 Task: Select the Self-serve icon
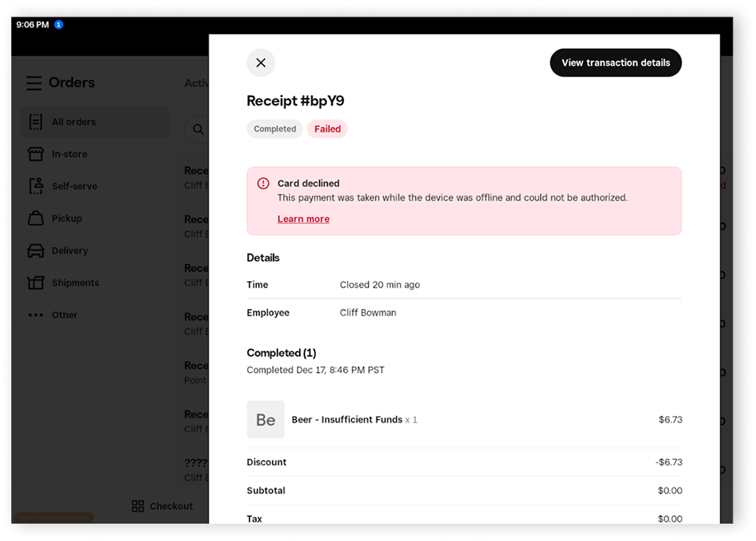[x=36, y=186]
